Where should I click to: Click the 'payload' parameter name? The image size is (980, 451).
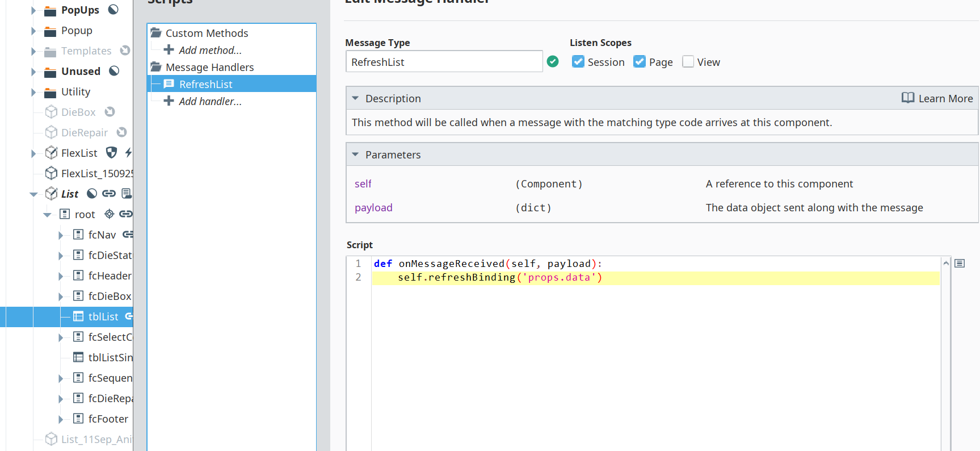pyautogui.click(x=373, y=207)
